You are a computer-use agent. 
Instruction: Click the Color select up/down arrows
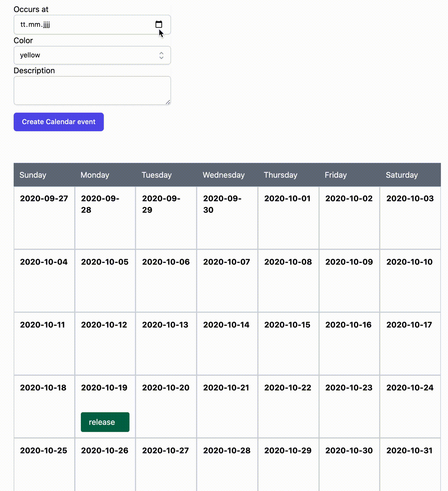click(161, 55)
